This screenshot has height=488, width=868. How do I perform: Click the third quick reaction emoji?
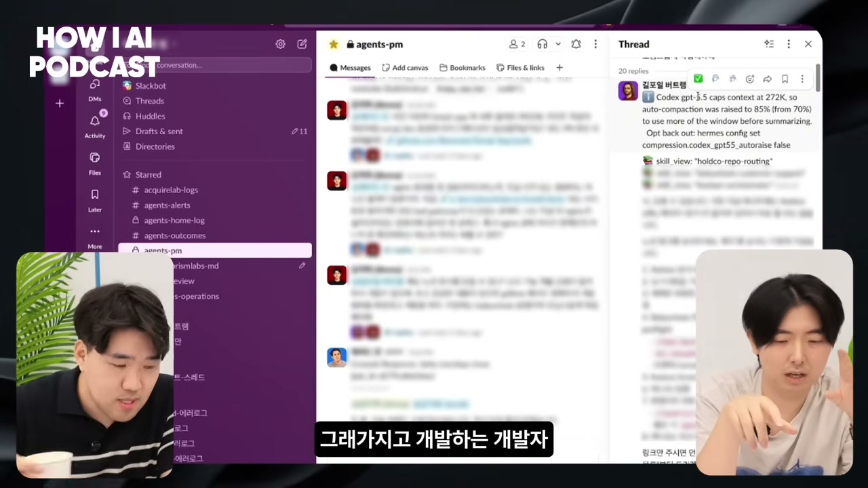pos(732,79)
